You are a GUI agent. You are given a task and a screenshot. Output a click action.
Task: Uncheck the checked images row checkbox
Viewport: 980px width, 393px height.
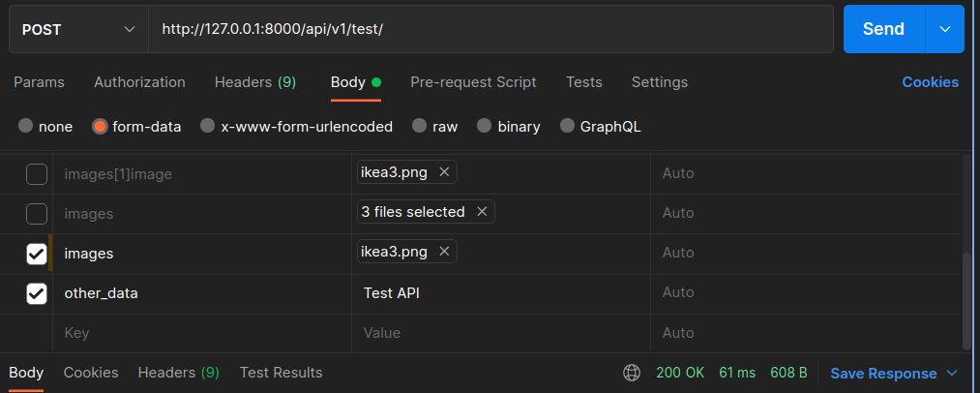tap(36, 254)
